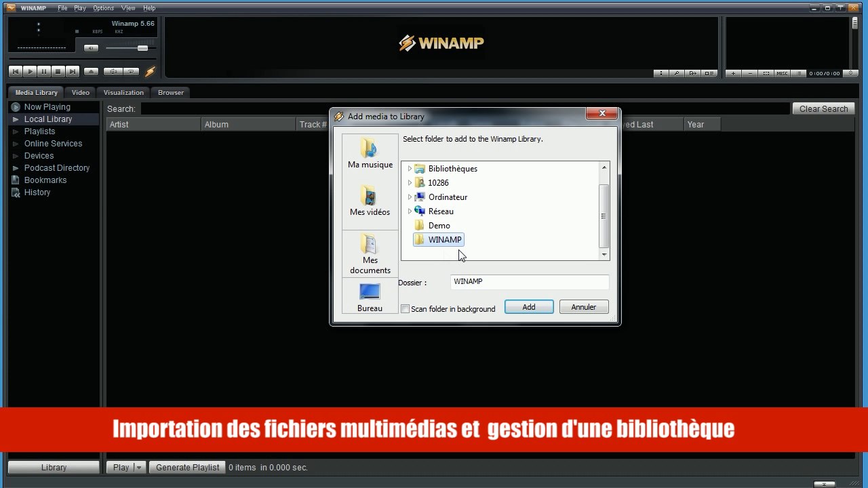Screen dimensions: 868x488
Task: Switch to the Browser tab
Action: pyautogui.click(x=171, y=92)
